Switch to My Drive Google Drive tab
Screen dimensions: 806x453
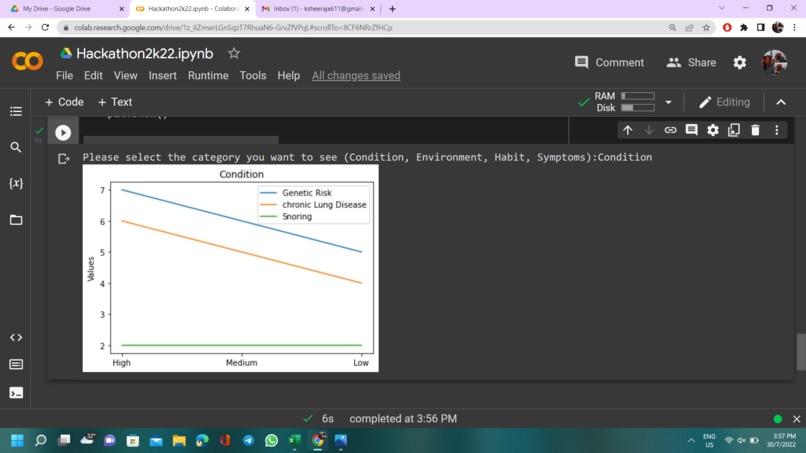point(64,9)
